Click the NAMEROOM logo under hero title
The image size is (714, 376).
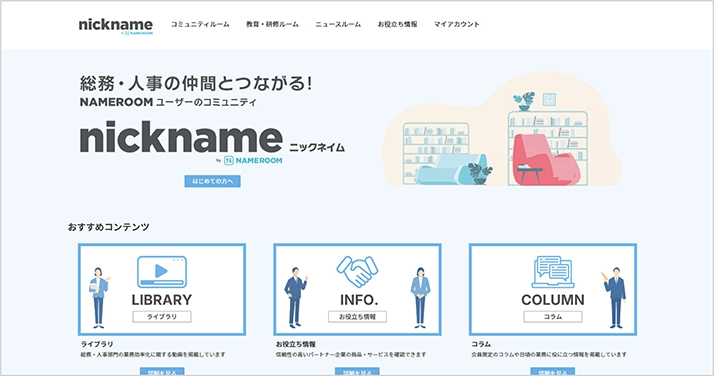(x=253, y=160)
